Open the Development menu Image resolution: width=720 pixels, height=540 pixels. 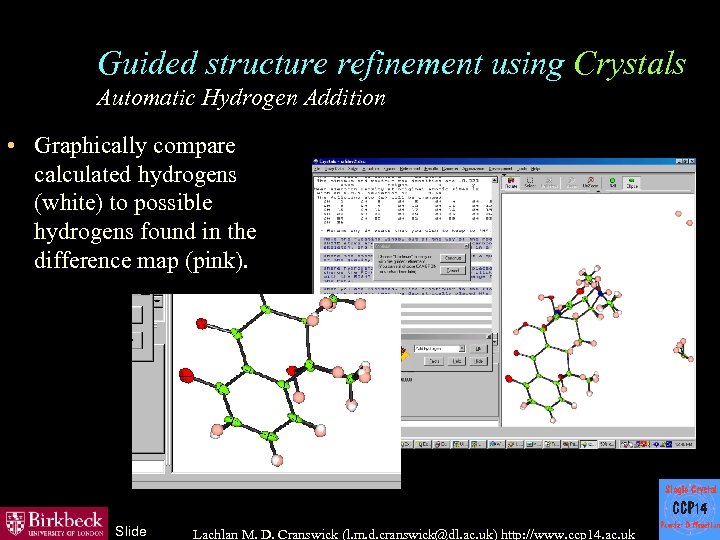coord(500,169)
